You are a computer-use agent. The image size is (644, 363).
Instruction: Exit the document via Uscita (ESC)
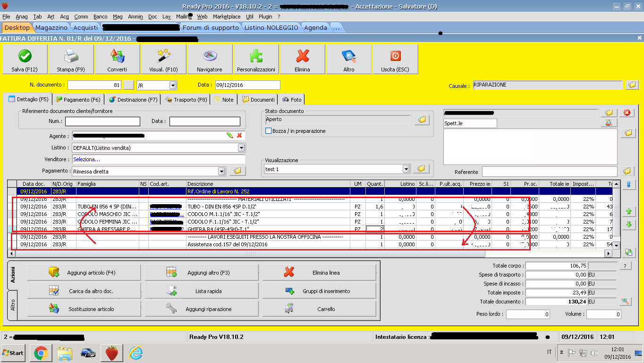pos(395,60)
